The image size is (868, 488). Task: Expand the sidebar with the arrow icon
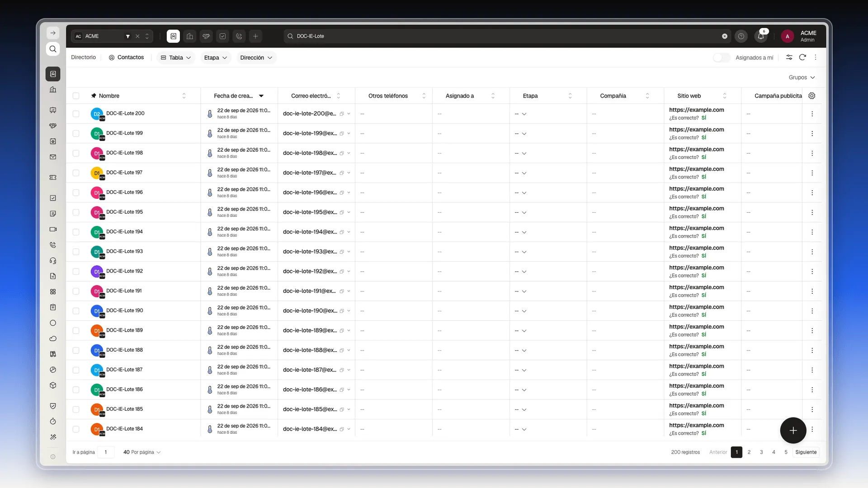[53, 33]
